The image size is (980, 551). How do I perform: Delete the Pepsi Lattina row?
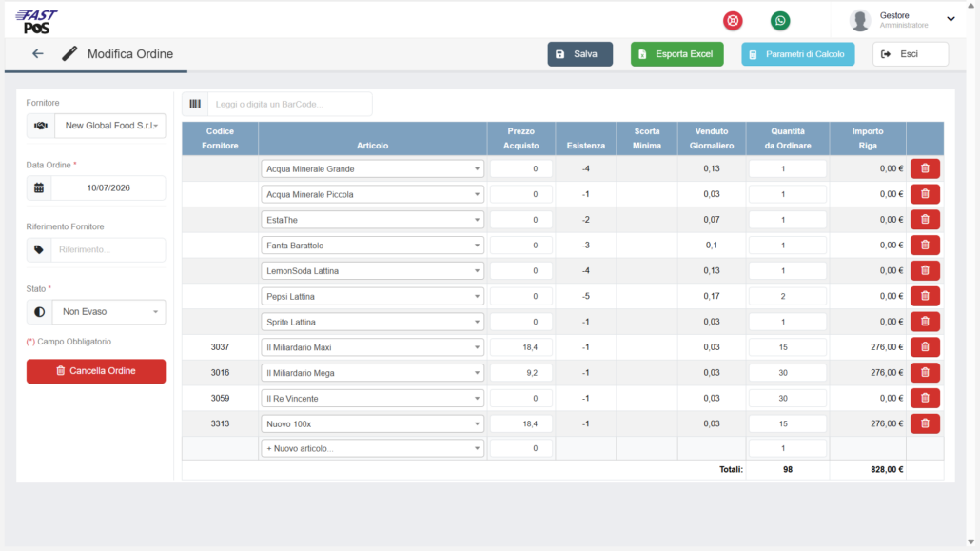(x=925, y=296)
